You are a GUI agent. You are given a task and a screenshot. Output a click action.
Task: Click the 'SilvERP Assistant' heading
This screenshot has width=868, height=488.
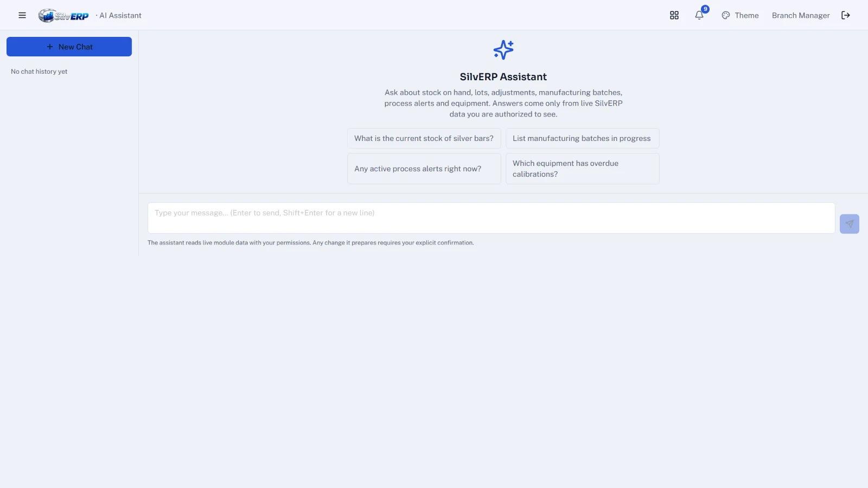503,77
